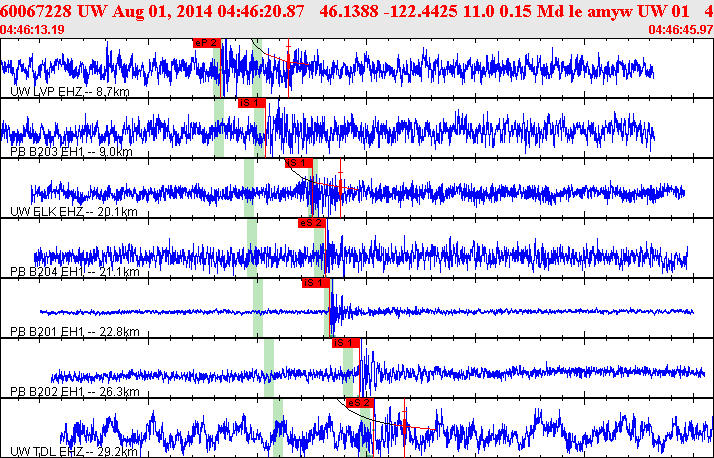
Task: Select the iS 1 pick flag on B201 trace
Action: (x=316, y=283)
